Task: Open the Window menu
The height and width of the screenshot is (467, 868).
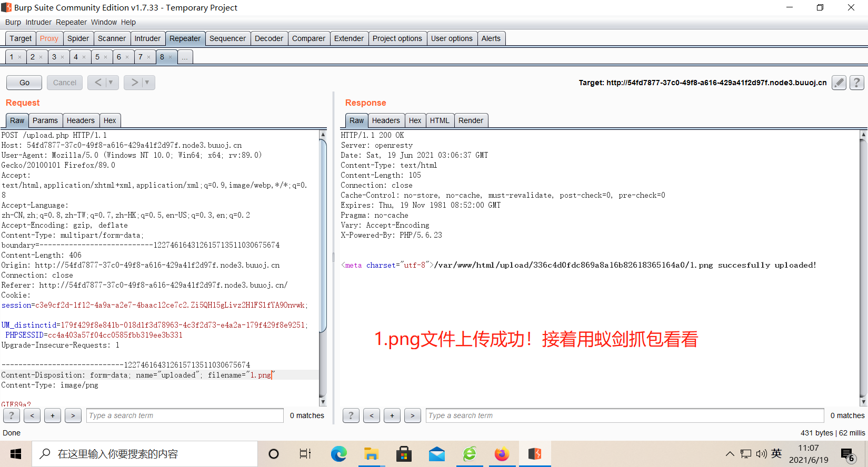Action: [104, 22]
